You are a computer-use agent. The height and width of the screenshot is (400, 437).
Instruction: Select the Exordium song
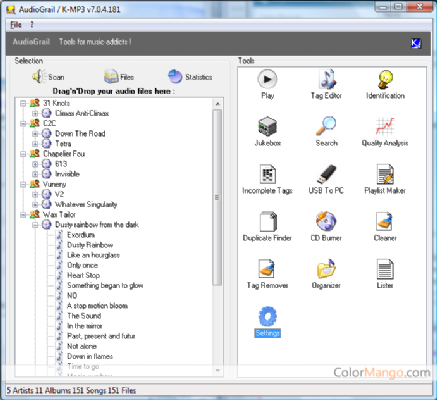pyautogui.click(x=81, y=235)
